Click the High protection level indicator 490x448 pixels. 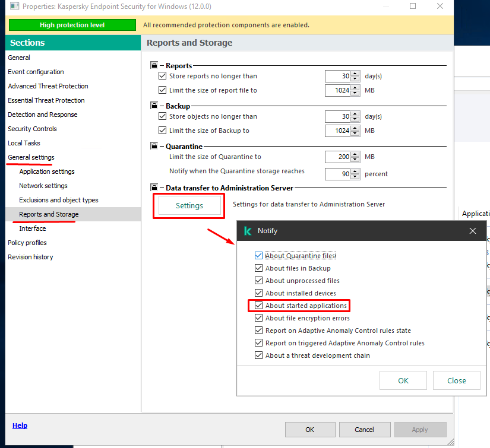(x=72, y=25)
